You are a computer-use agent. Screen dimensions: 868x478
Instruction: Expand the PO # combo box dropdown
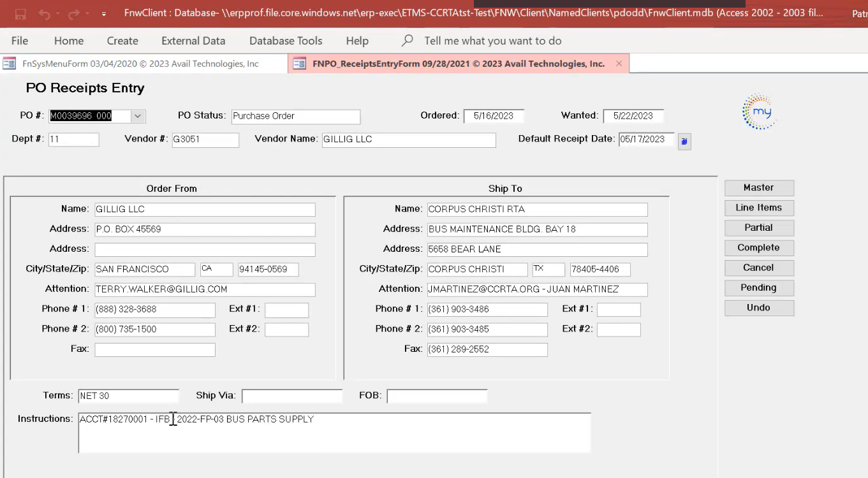[x=138, y=116]
